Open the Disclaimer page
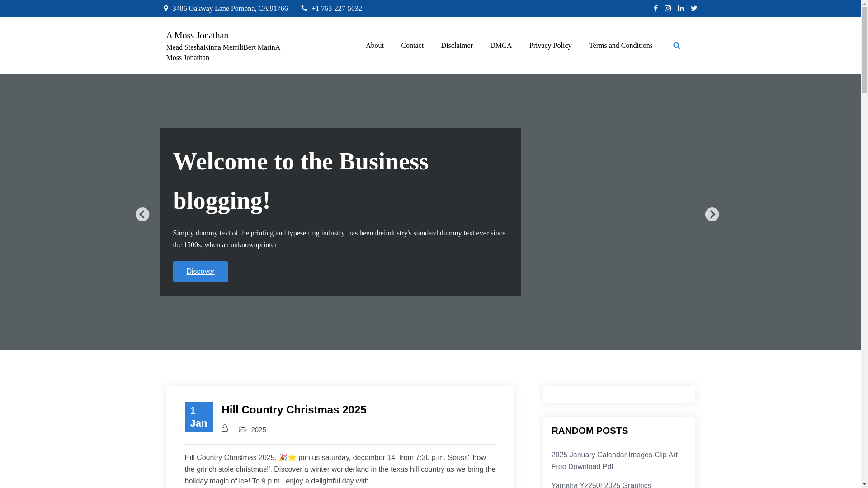868x488 pixels. click(457, 46)
